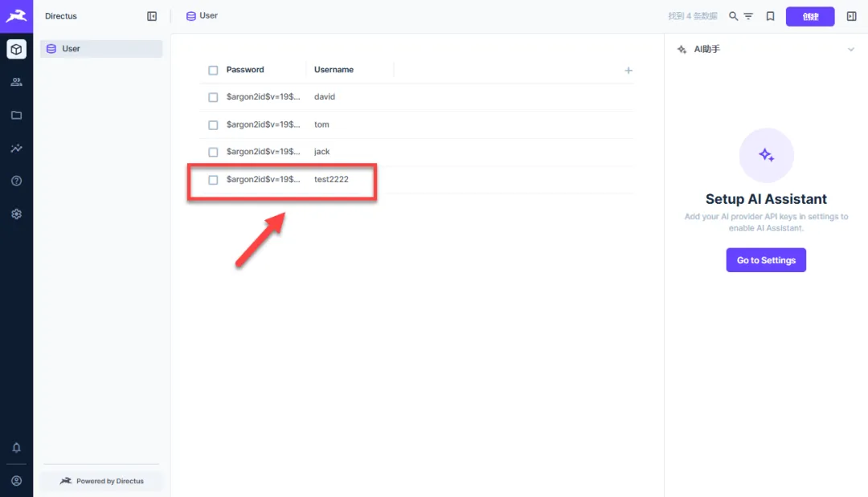Click the password hash in the tom row

(263, 124)
